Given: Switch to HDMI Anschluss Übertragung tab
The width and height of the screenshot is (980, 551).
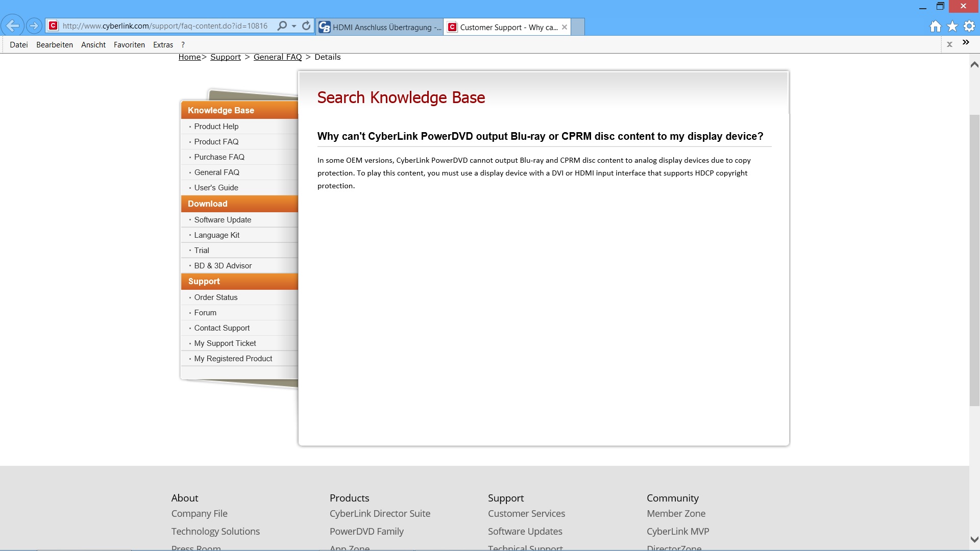Looking at the screenshot, I should (x=380, y=27).
